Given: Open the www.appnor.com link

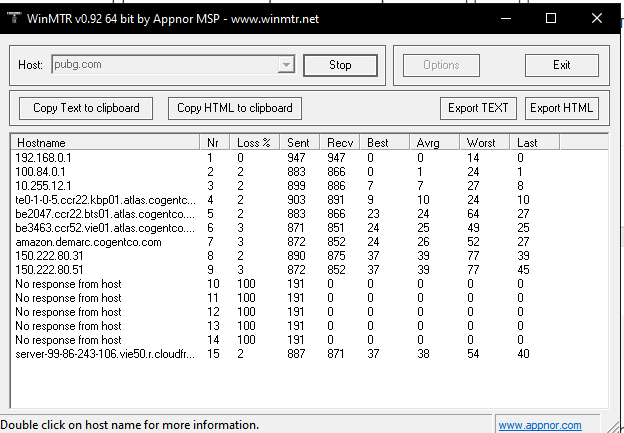Looking at the screenshot, I should (x=540, y=425).
